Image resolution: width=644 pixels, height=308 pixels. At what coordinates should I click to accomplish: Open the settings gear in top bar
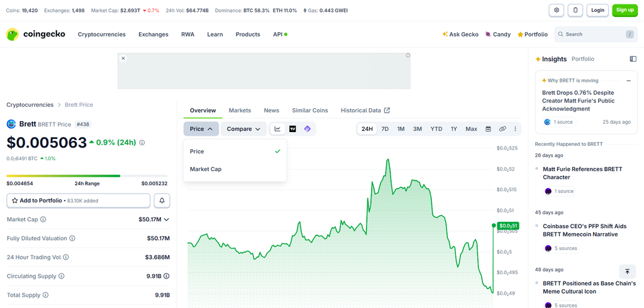click(x=557, y=10)
